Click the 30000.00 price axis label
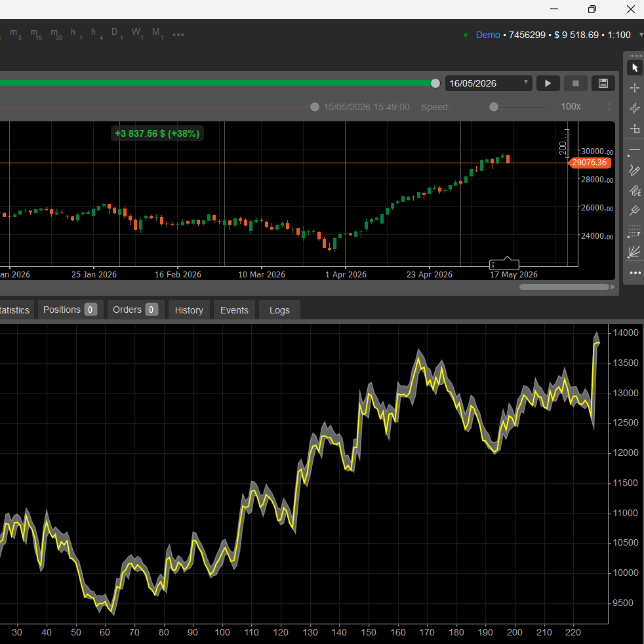 pyautogui.click(x=597, y=151)
